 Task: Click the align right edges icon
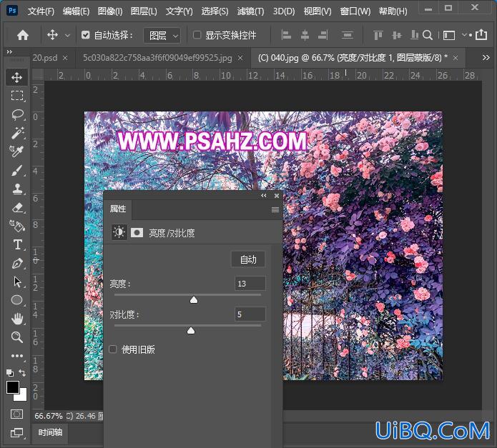coord(323,35)
